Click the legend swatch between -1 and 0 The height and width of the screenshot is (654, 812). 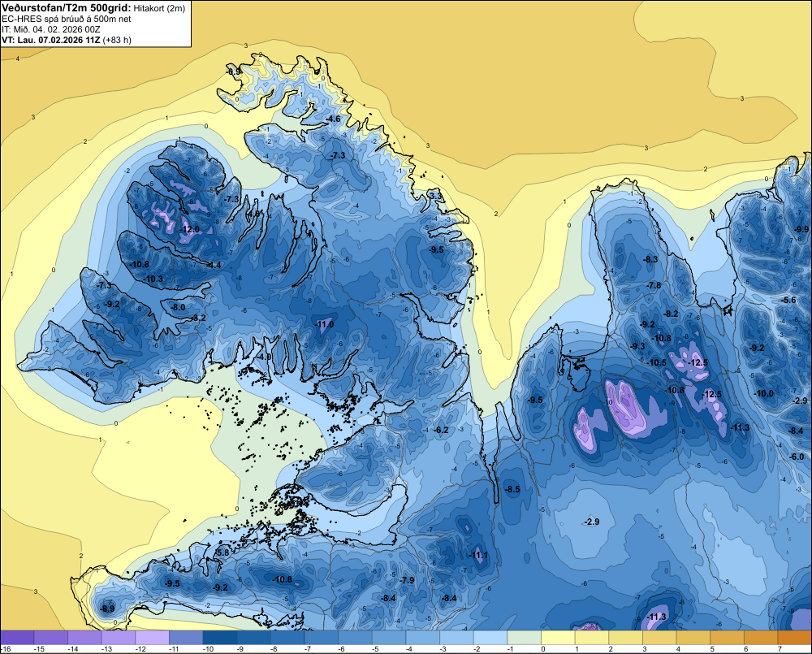click(x=524, y=638)
